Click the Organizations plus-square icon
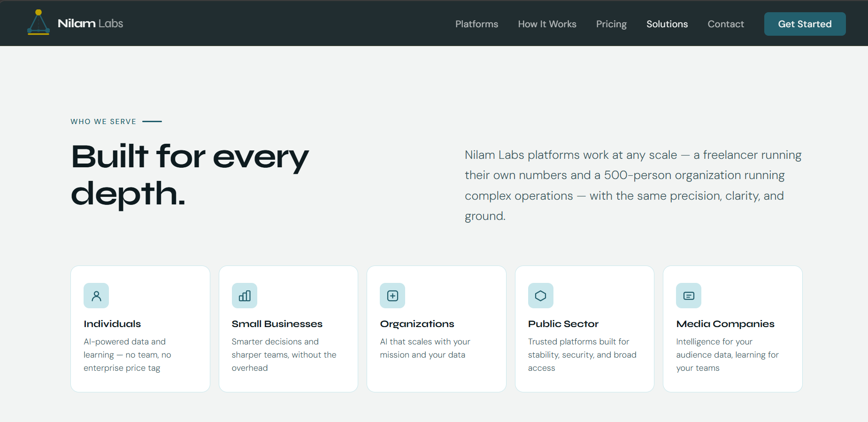The width and height of the screenshot is (868, 422). (x=392, y=296)
